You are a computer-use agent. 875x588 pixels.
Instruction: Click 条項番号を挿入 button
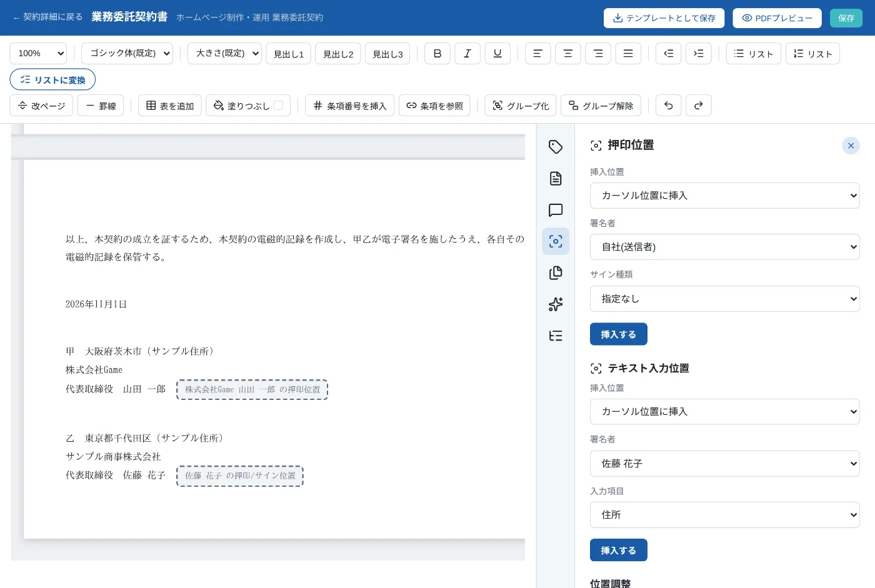[350, 106]
